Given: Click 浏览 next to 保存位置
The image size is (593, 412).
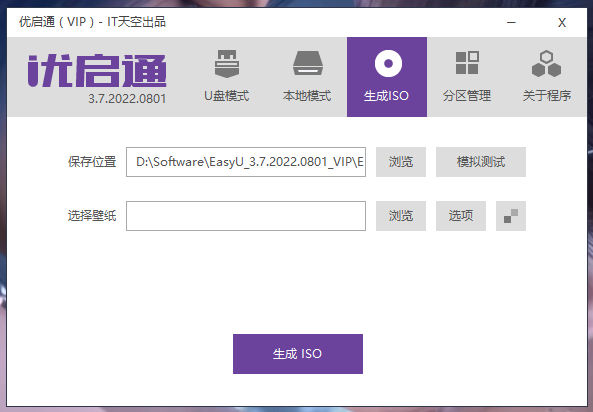Looking at the screenshot, I should click(401, 162).
